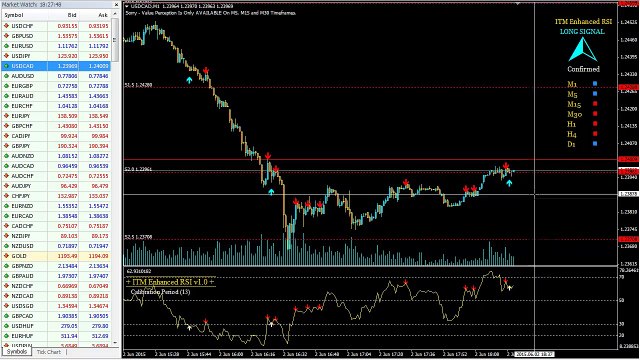The height and width of the screenshot is (360, 640).
Task: Click the red diamond icon beside CADJPY
Action: point(6,136)
